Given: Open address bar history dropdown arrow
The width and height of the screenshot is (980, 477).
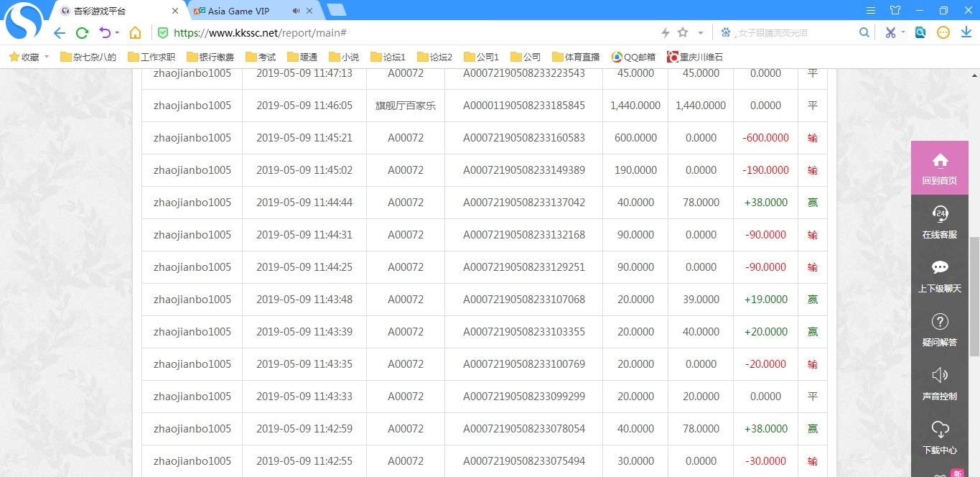Looking at the screenshot, I should point(701,33).
